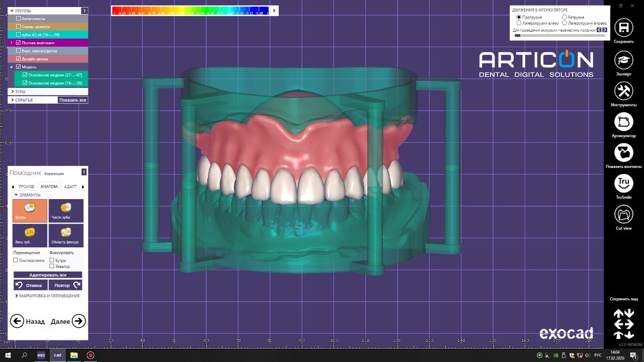The image size is (644, 362).
Task: Click the Адаптировать все button
Action: pyautogui.click(x=48, y=275)
